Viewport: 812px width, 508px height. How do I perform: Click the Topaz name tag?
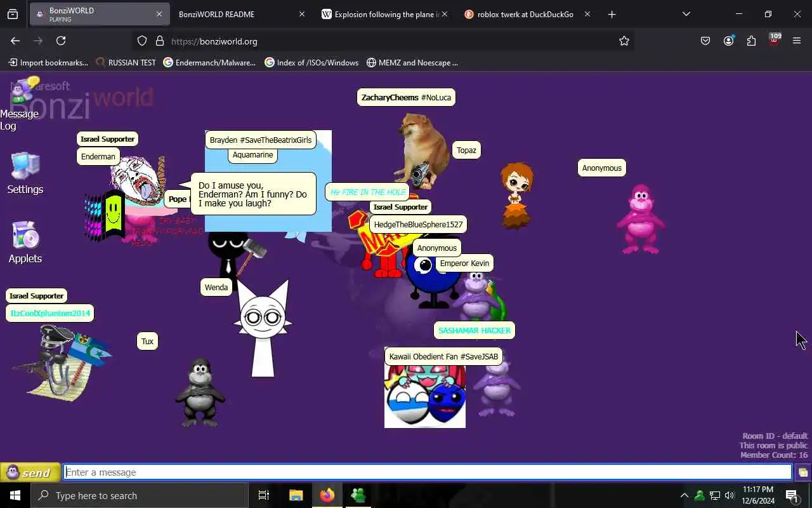[x=466, y=150]
